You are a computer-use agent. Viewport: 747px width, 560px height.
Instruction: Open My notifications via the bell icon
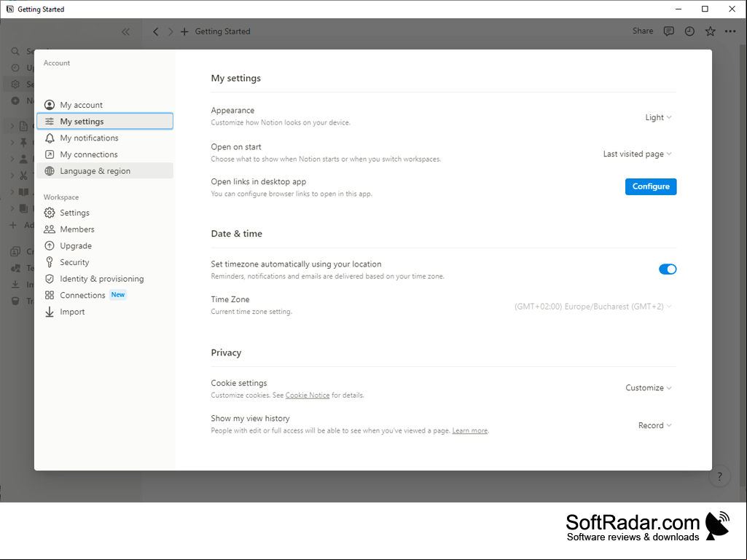50,138
